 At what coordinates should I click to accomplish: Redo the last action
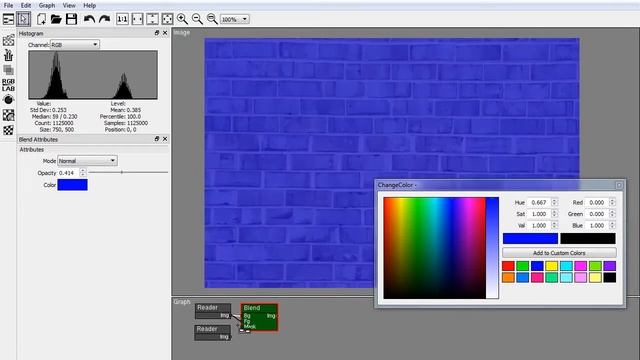[105, 19]
